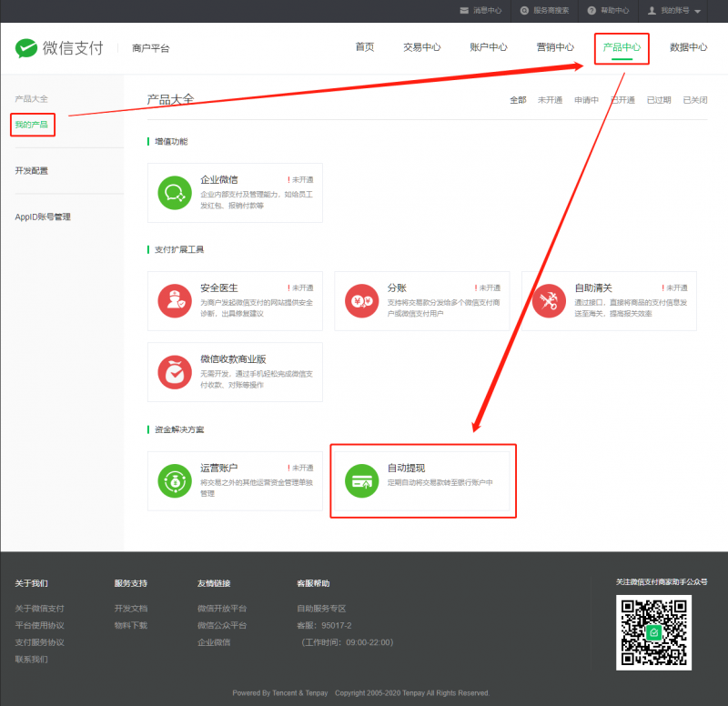Filter products by 已过期
728x706 pixels.
[659, 100]
